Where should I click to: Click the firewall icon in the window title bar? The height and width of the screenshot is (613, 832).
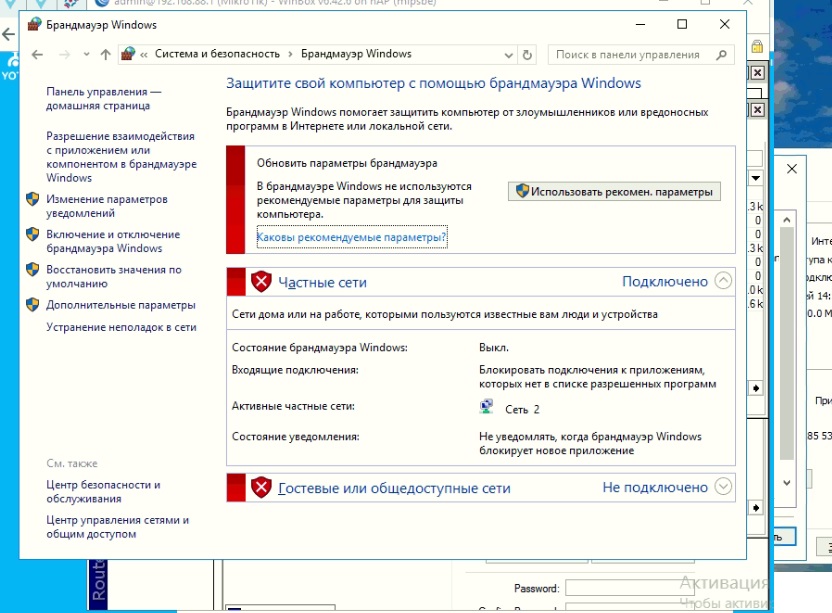click(x=34, y=24)
